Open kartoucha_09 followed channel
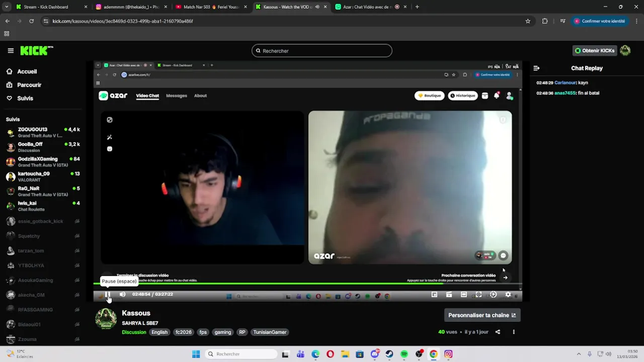Screen dimensions: 644x362 tap(43, 176)
